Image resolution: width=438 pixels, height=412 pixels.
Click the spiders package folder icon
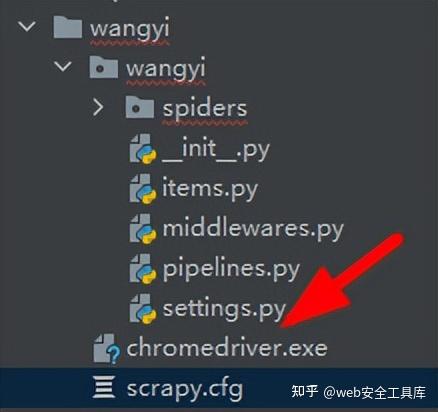tap(140, 107)
